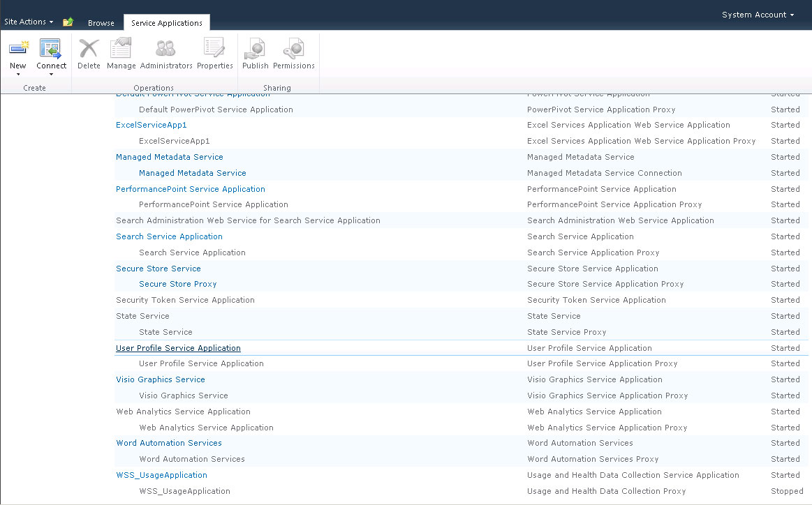Viewport: 812px width, 505px height.
Task: Click the Delete X icon
Action: point(89,48)
